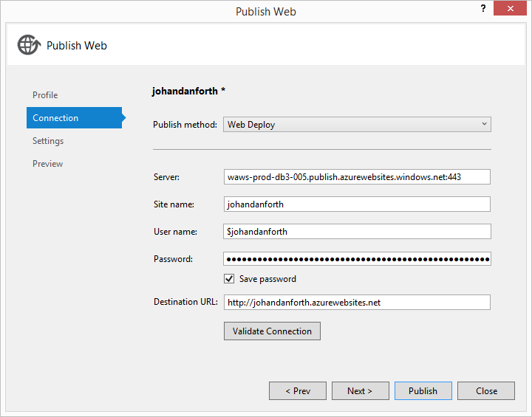Go back with the Prev button
The height and width of the screenshot is (417, 532).
(298, 391)
